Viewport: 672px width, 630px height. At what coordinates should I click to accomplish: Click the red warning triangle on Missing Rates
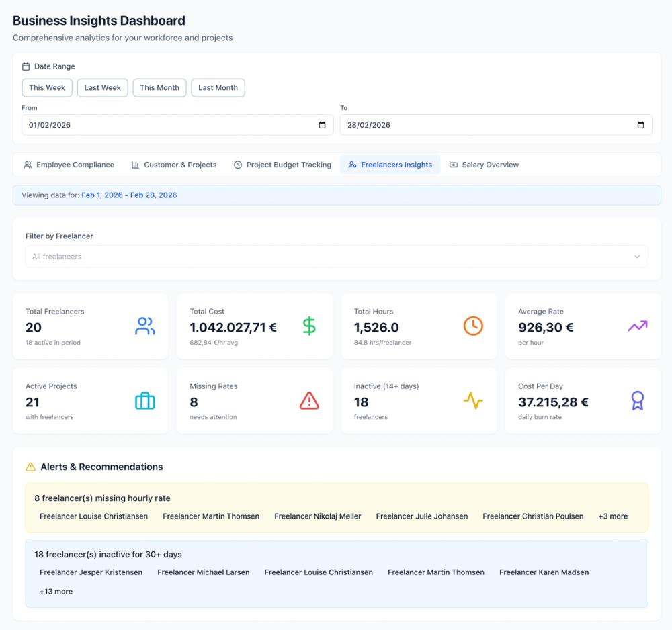click(x=309, y=401)
